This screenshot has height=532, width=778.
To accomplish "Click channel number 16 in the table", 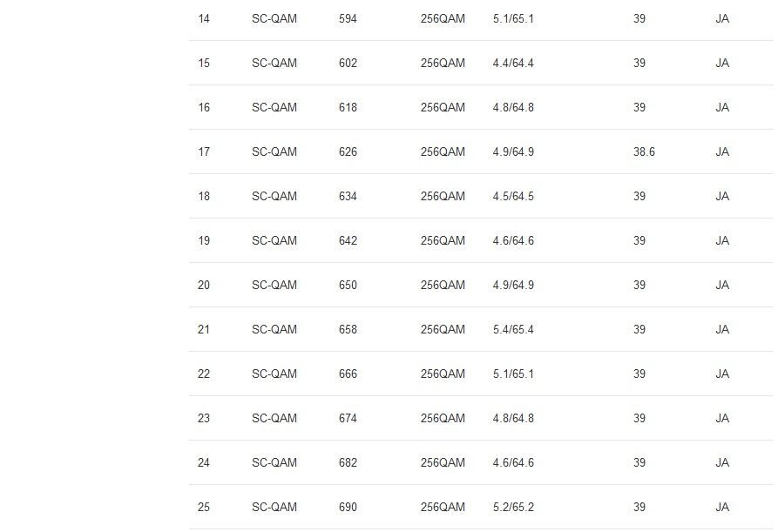I will (204, 107).
